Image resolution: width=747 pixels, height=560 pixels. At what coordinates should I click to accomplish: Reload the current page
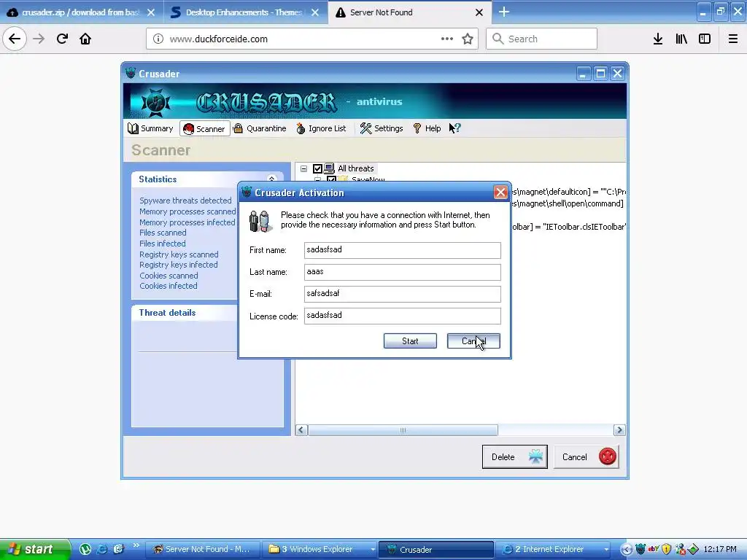(x=63, y=39)
